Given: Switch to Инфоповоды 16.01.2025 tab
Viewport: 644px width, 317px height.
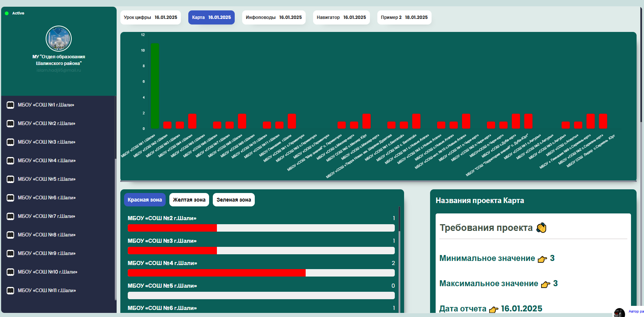Looking at the screenshot, I should pos(274,17).
